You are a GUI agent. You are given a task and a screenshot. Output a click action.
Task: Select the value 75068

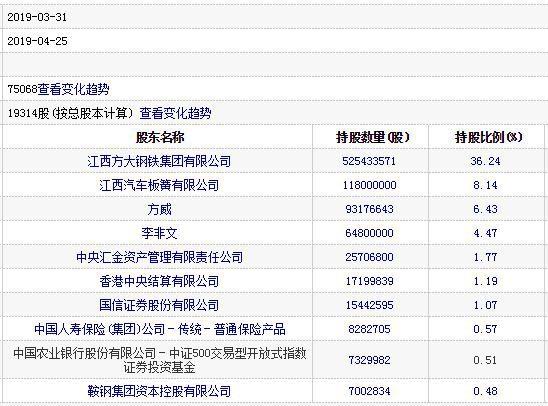tap(22, 89)
